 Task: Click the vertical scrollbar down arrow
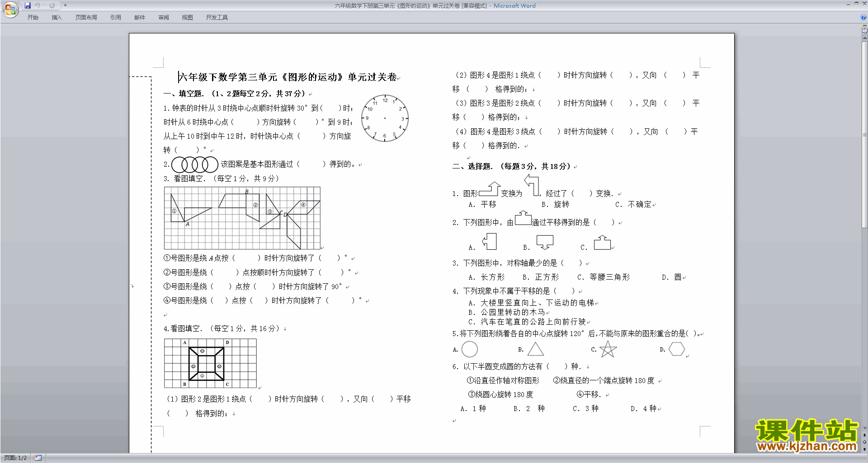pyautogui.click(x=865, y=428)
